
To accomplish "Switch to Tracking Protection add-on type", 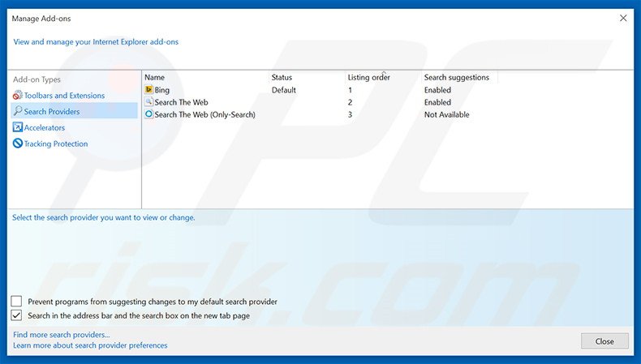I will tap(56, 143).
